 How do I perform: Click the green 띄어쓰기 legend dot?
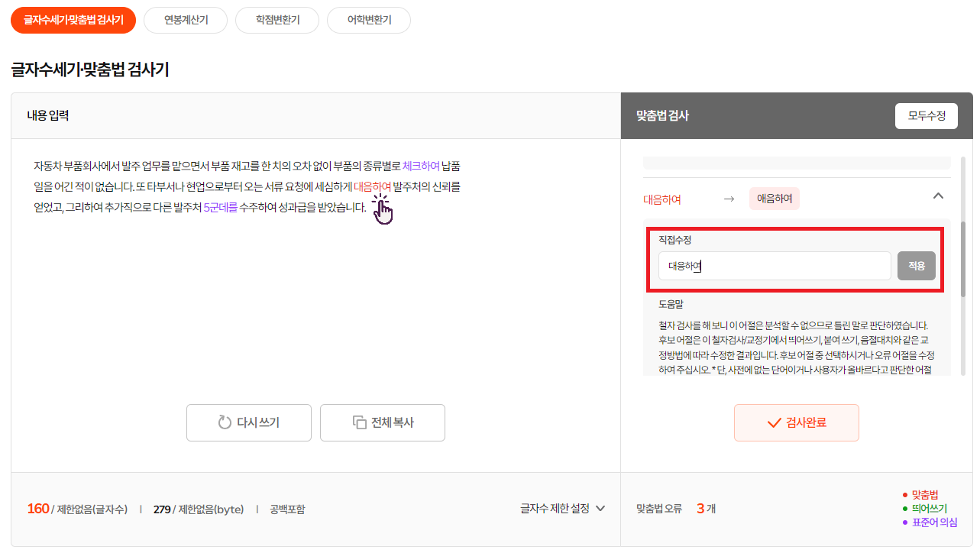click(x=906, y=508)
